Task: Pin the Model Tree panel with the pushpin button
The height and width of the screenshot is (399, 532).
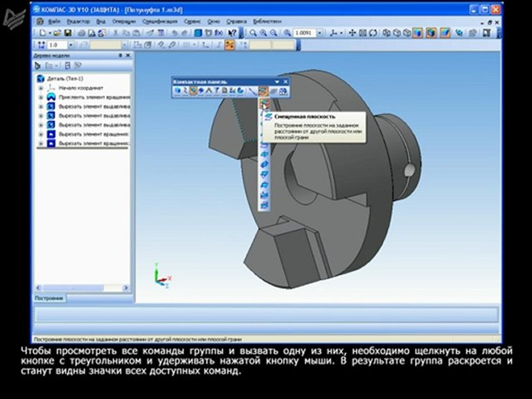Action: [x=120, y=55]
